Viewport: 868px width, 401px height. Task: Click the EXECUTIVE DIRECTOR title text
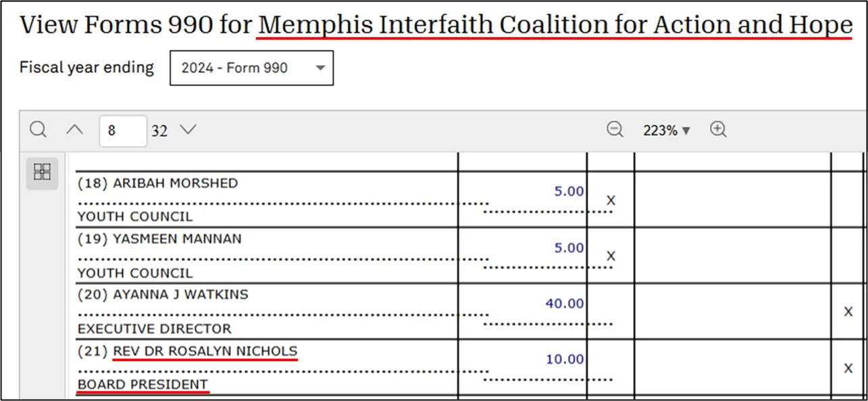coord(155,329)
